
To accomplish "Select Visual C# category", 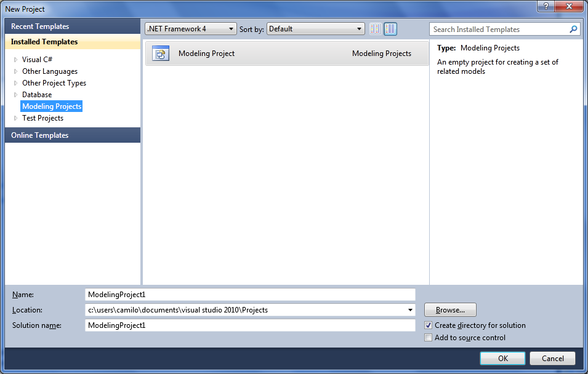I will [37, 60].
